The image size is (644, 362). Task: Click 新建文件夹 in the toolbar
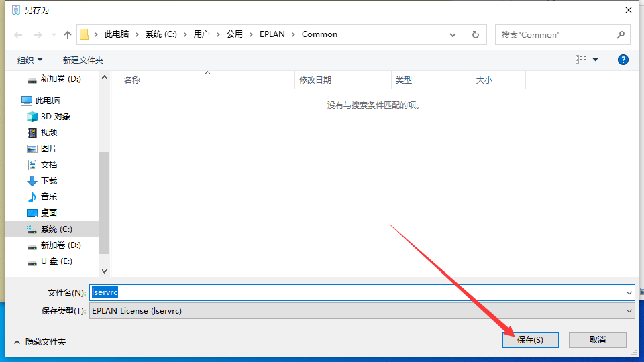(x=83, y=60)
